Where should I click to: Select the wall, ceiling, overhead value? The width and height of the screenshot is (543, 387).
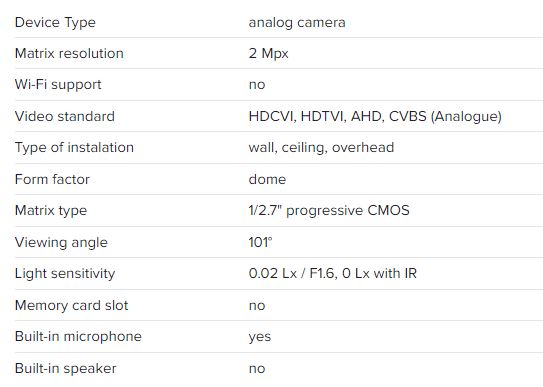[x=321, y=148]
